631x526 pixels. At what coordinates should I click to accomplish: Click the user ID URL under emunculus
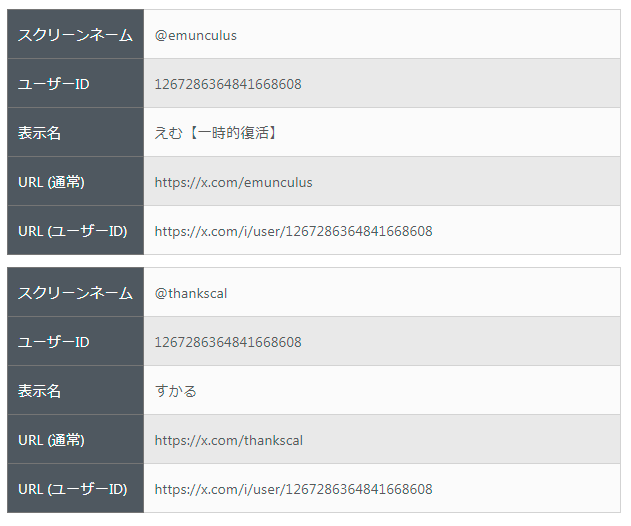(x=293, y=231)
